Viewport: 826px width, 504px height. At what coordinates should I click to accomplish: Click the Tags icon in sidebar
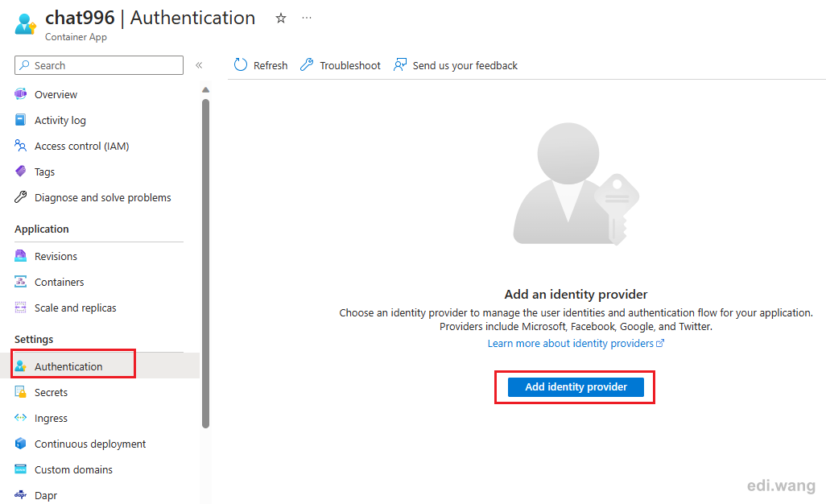[x=21, y=171]
